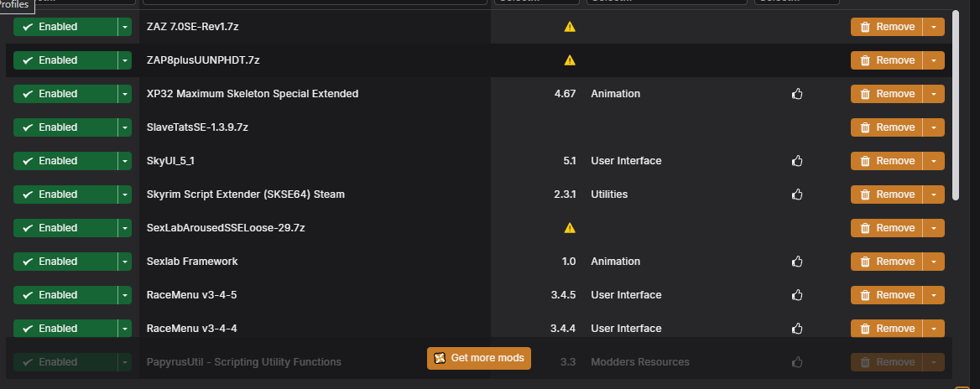This screenshot has height=389, width=980.
Task: Click warning icon for ZAZ 7.0SE-Rev1.7z
Action: point(570,27)
